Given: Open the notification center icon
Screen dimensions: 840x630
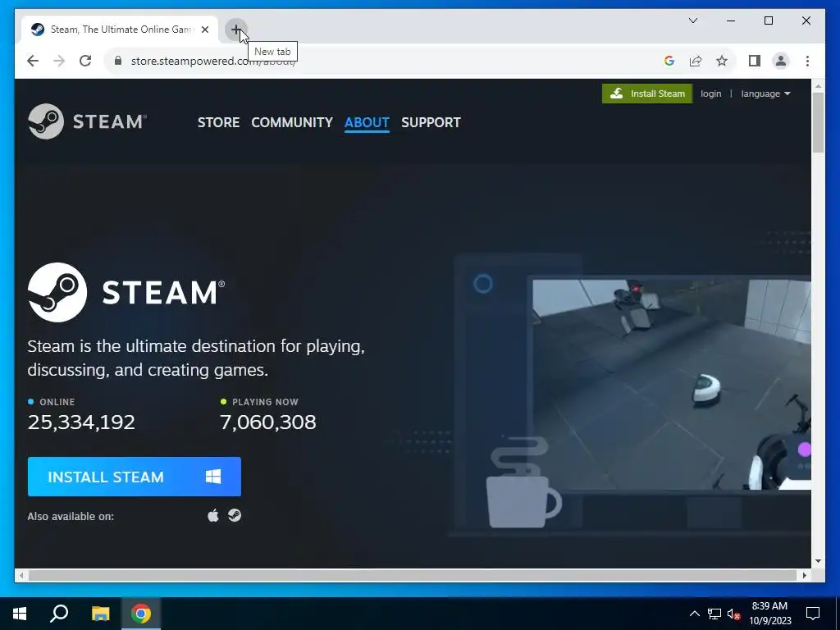Looking at the screenshot, I should coord(813,614).
